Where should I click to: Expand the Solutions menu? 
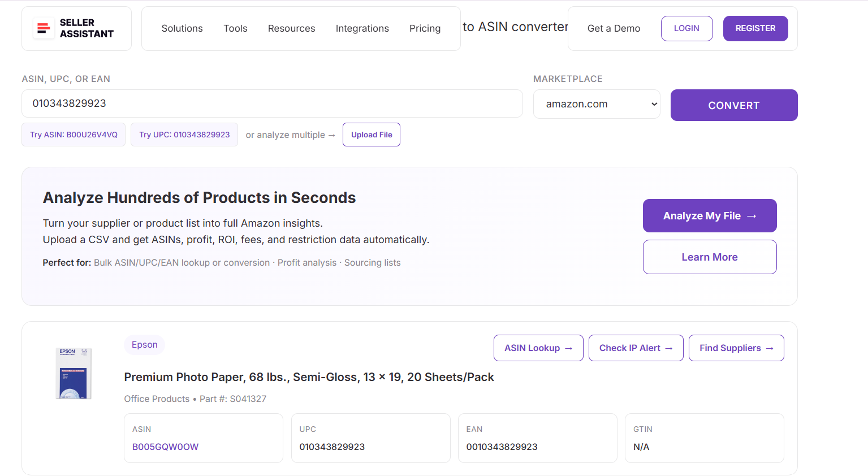[182, 28]
